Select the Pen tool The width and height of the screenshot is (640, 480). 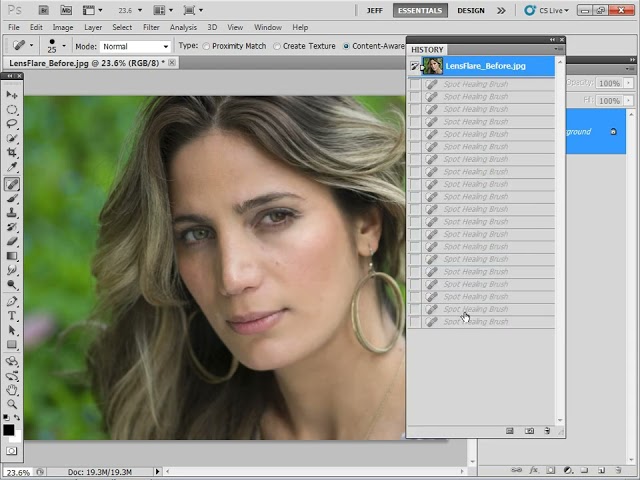(x=12, y=302)
